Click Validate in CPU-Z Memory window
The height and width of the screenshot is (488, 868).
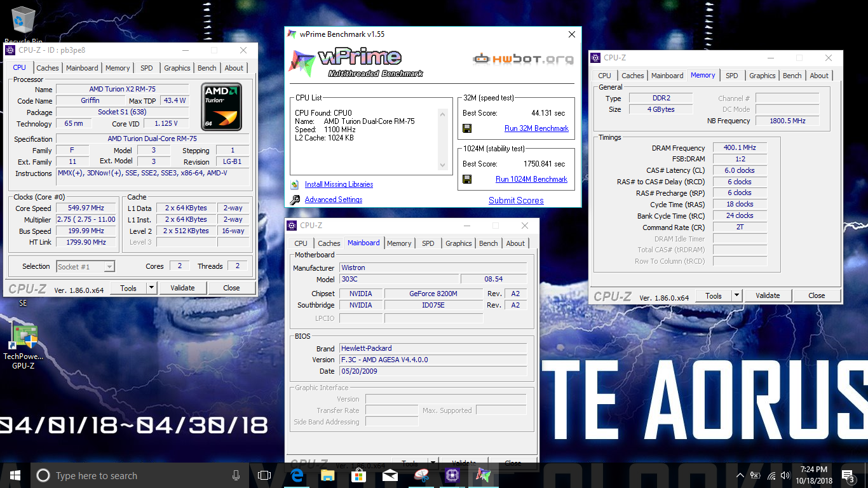(768, 295)
